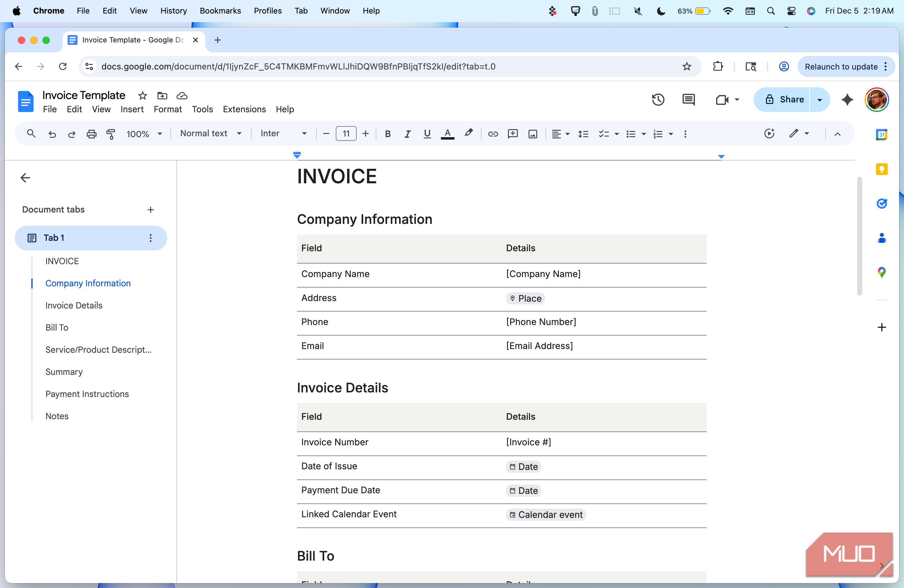
Task: Jump to Summary outline heading
Action: point(64,372)
